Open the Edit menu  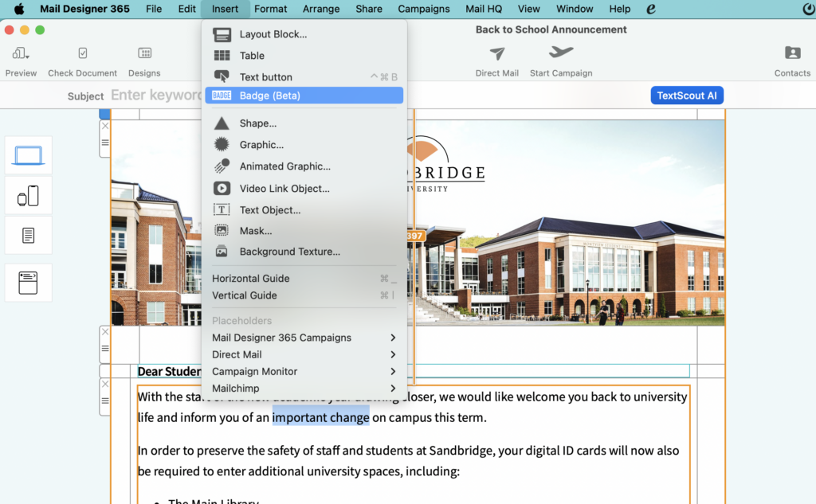click(186, 9)
